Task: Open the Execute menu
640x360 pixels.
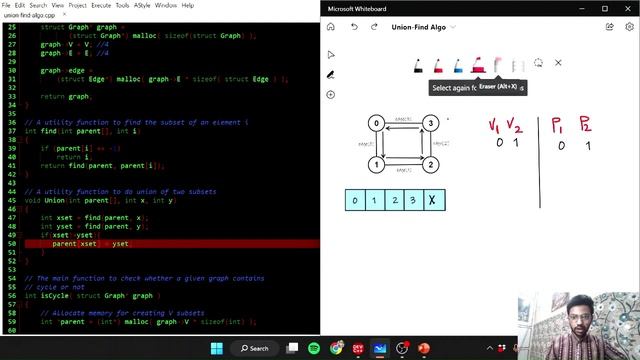Action: tap(101, 5)
